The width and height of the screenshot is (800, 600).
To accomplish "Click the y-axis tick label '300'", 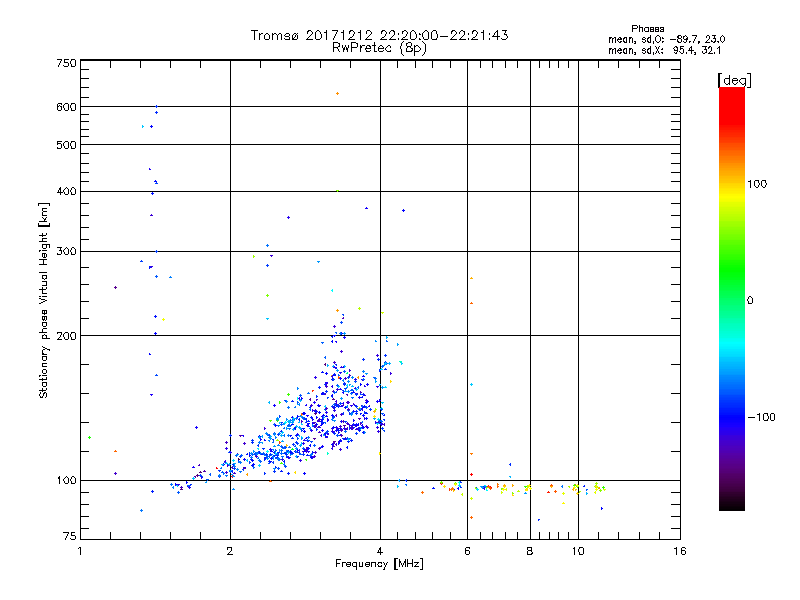I will [66, 252].
